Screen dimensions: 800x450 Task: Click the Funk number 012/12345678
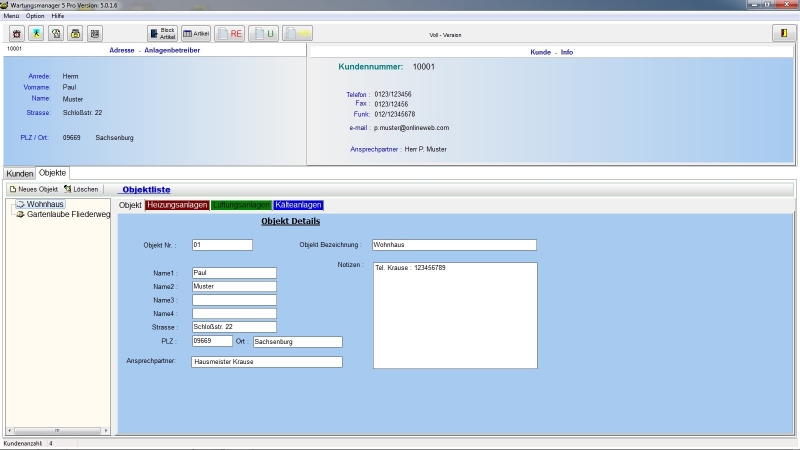tap(395, 114)
